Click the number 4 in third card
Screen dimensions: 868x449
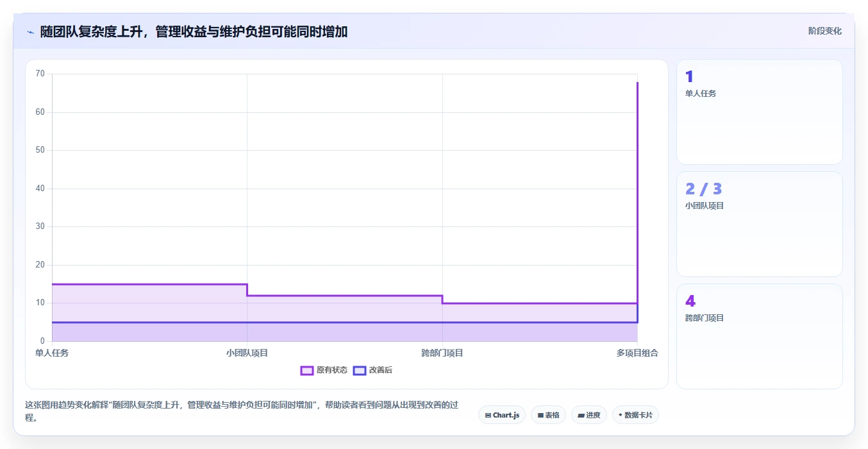click(x=690, y=301)
